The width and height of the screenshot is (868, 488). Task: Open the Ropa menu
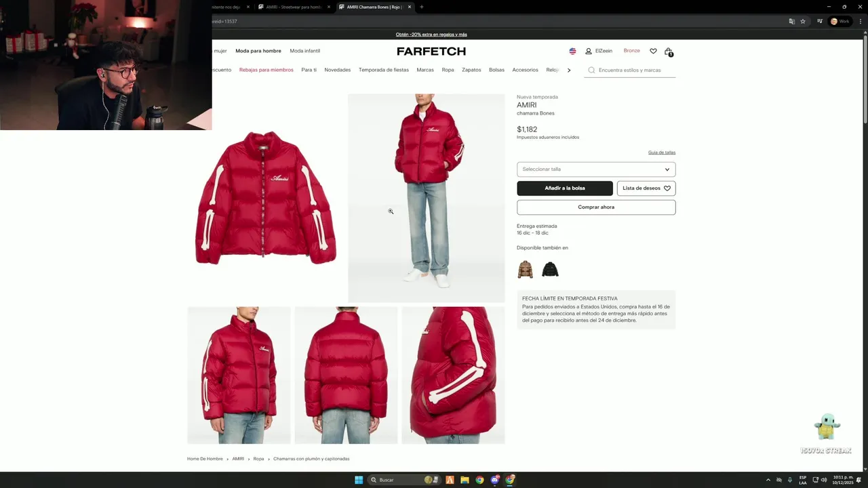448,70
